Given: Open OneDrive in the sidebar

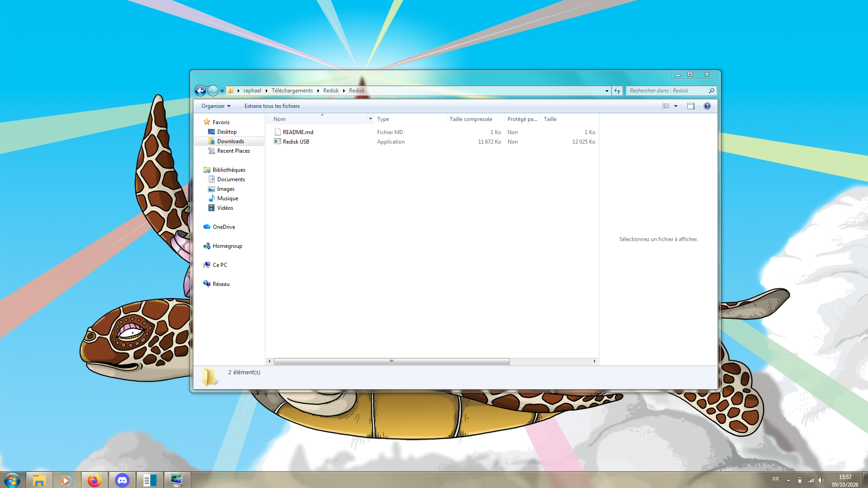Looking at the screenshot, I should 219,227.
